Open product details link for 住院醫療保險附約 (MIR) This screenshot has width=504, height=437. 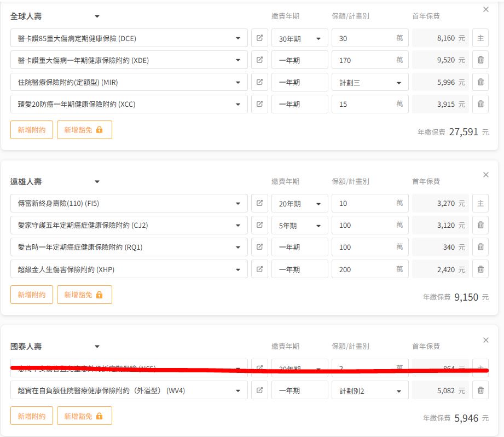[x=259, y=82]
